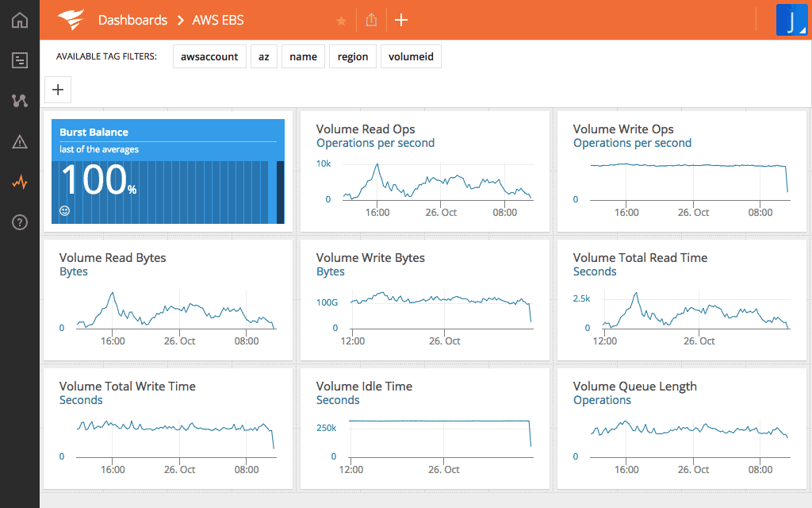Select the region tag filter

[x=353, y=56]
